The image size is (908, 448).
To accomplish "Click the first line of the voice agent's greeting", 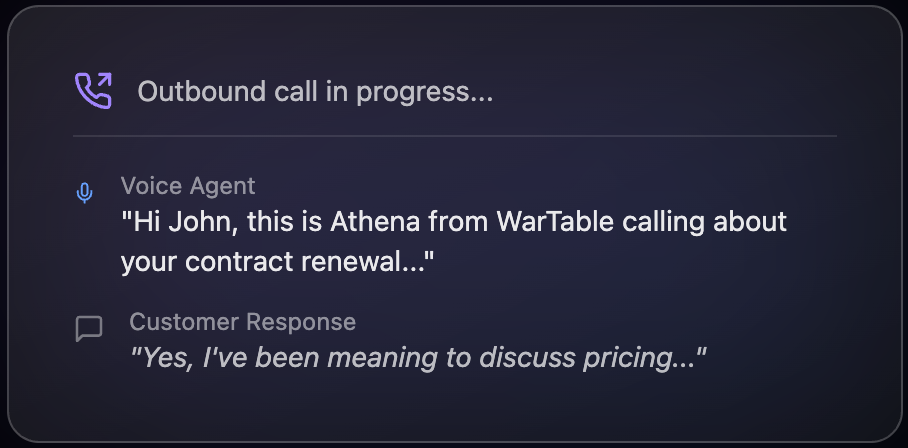I will (x=454, y=222).
